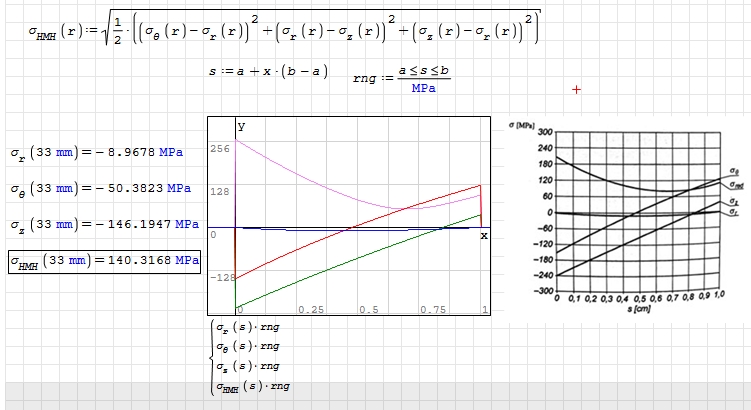Screen dimensions: 751x410
Task: Click the boxed σHMH(33 mm) result
Action: [104, 261]
